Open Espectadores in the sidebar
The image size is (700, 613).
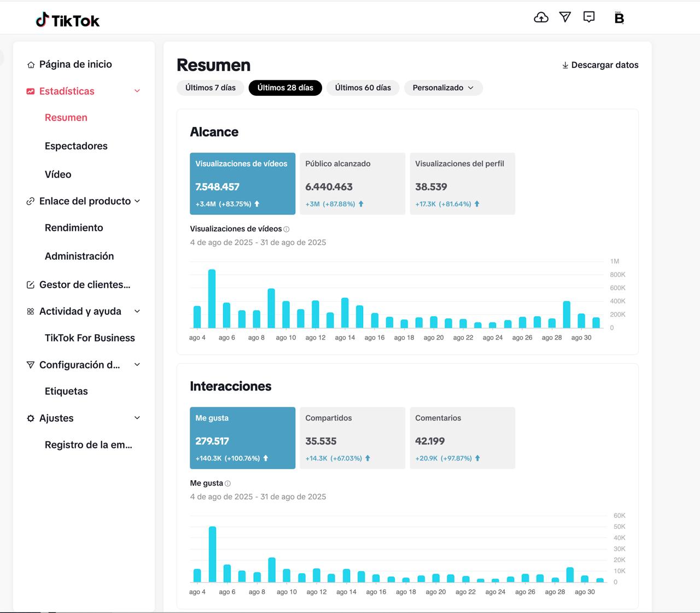(76, 146)
